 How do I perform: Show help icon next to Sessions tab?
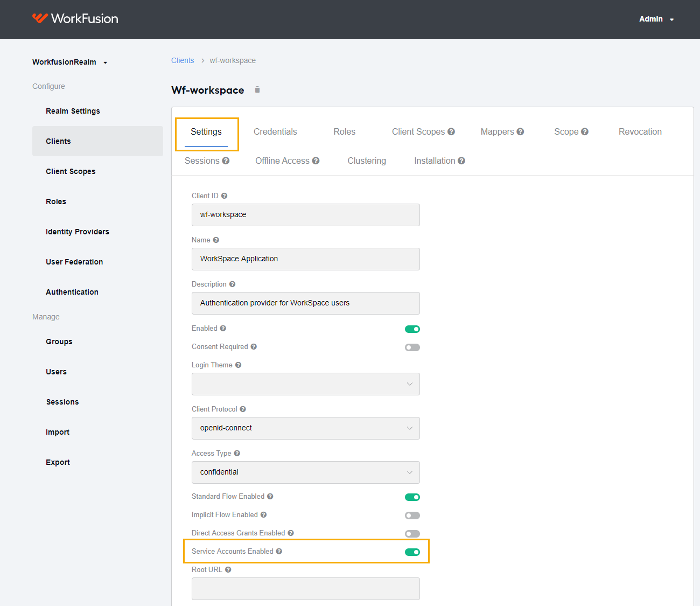(x=226, y=161)
